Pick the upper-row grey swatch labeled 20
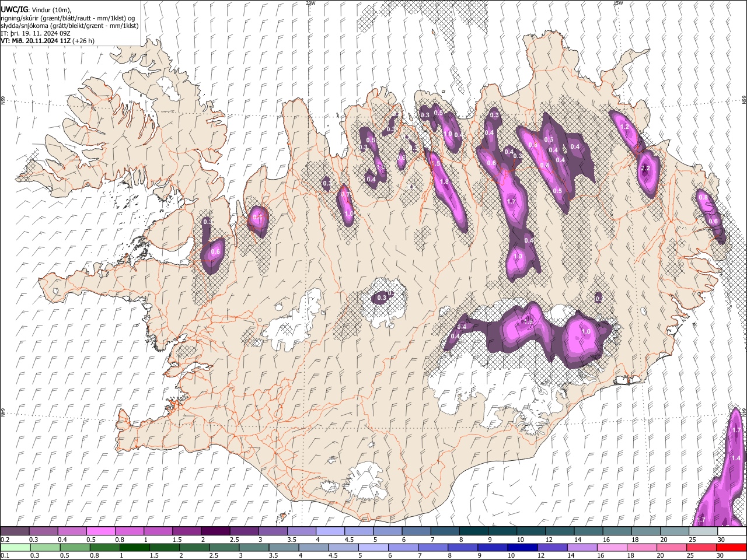This screenshot has height=560, width=747. pyautogui.click(x=675, y=531)
